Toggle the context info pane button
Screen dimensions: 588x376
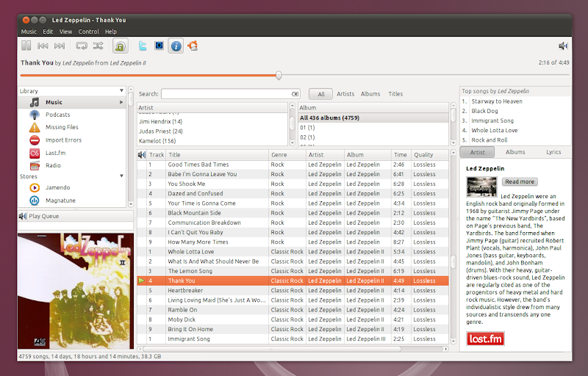click(x=176, y=46)
